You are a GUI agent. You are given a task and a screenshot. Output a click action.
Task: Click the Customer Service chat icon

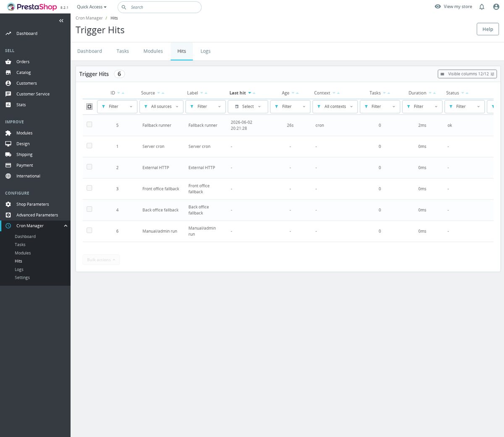click(x=8, y=94)
